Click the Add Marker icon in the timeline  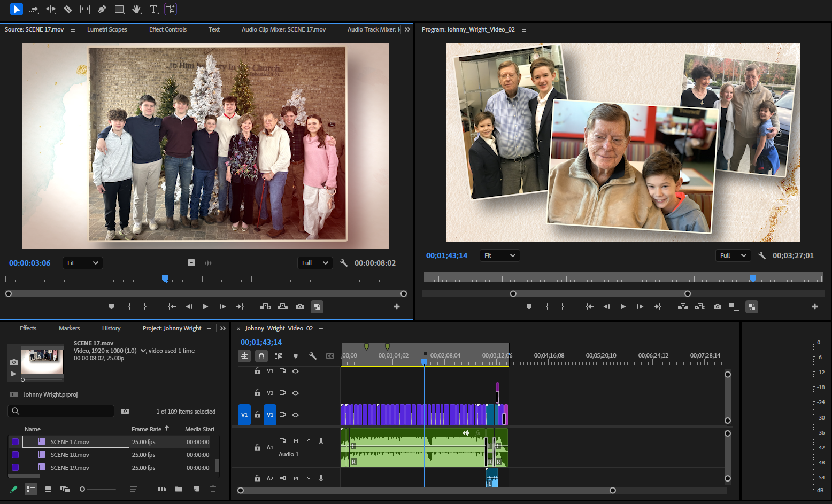296,355
